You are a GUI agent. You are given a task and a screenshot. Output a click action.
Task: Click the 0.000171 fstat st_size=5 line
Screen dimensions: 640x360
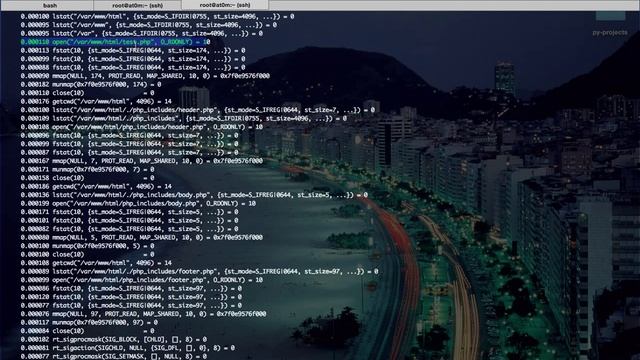pos(129,212)
